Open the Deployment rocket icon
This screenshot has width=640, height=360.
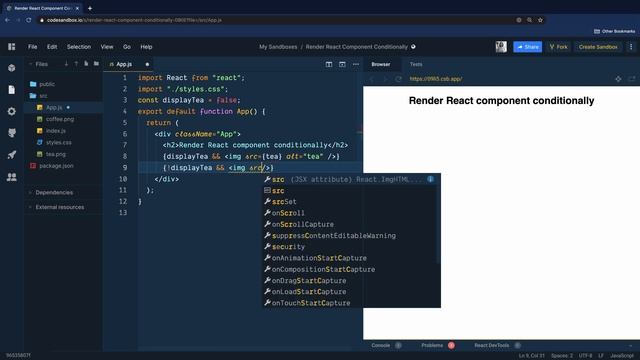pos(11,155)
